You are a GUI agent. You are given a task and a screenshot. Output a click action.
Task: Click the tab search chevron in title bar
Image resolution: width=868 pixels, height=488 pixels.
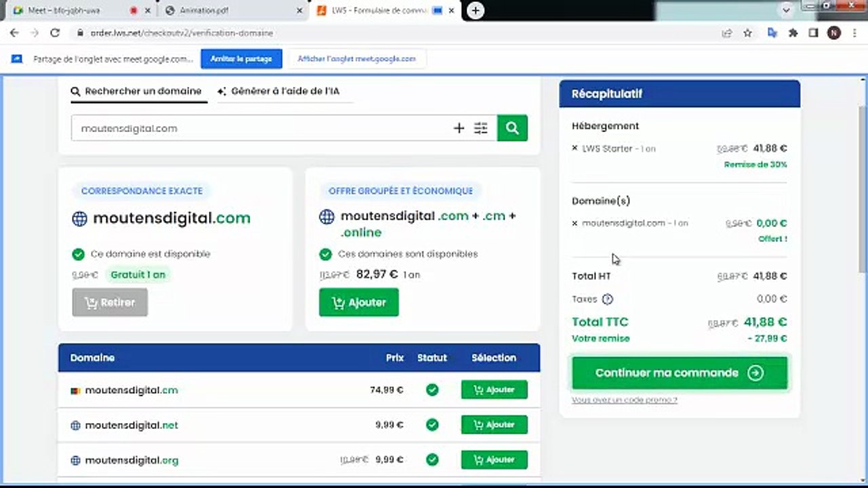787,10
